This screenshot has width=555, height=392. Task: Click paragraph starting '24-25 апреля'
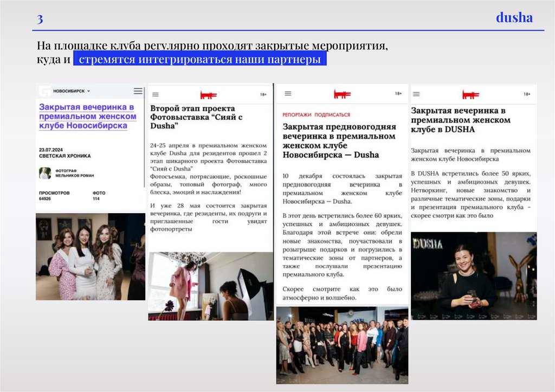click(208, 169)
